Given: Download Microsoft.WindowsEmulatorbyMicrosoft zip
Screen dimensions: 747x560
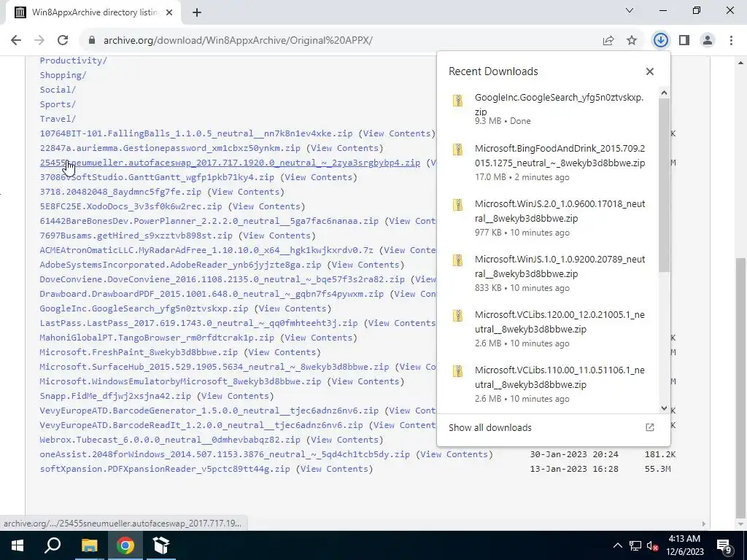Looking at the screenshot, I should (181, 381).
